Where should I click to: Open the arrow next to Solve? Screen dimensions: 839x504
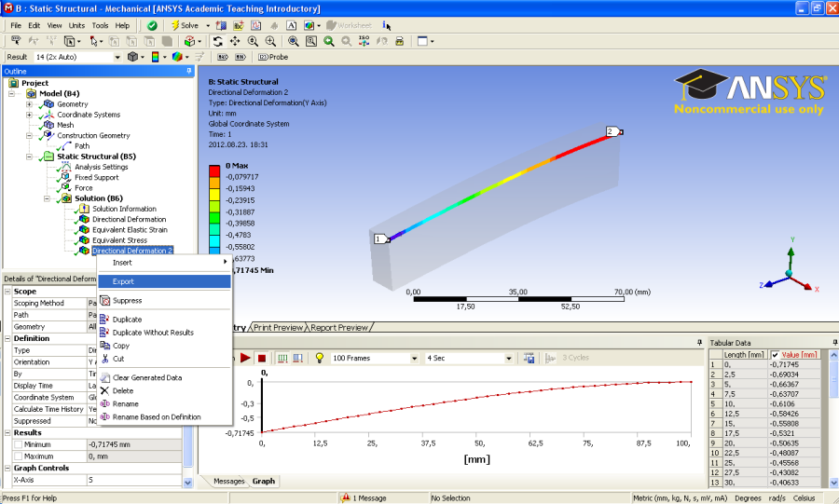click(x=208, y=26)
